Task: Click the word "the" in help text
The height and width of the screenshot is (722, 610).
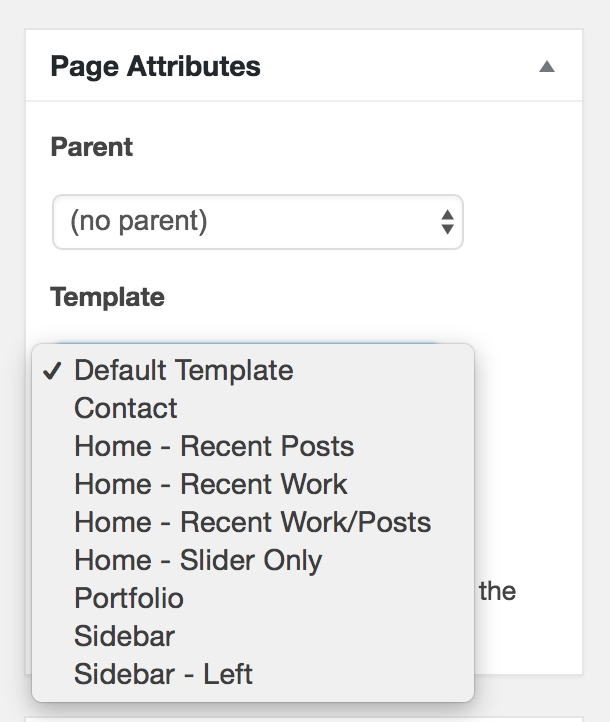Action: [497, 591]
